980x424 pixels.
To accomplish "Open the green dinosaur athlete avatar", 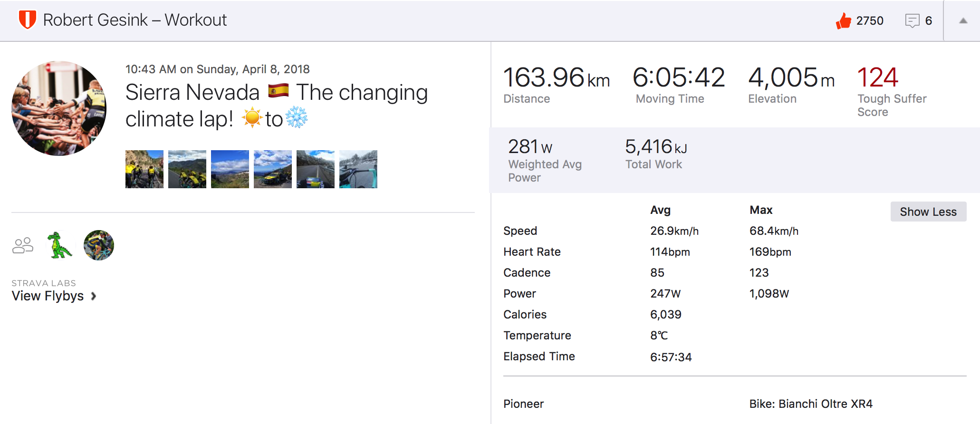I will tap(60, 245).
